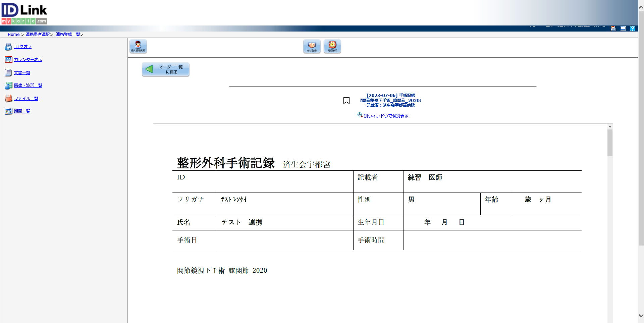
Task: Open the 地図表示 map display icon
Action: pyautogui.click(x=332, y=46)
